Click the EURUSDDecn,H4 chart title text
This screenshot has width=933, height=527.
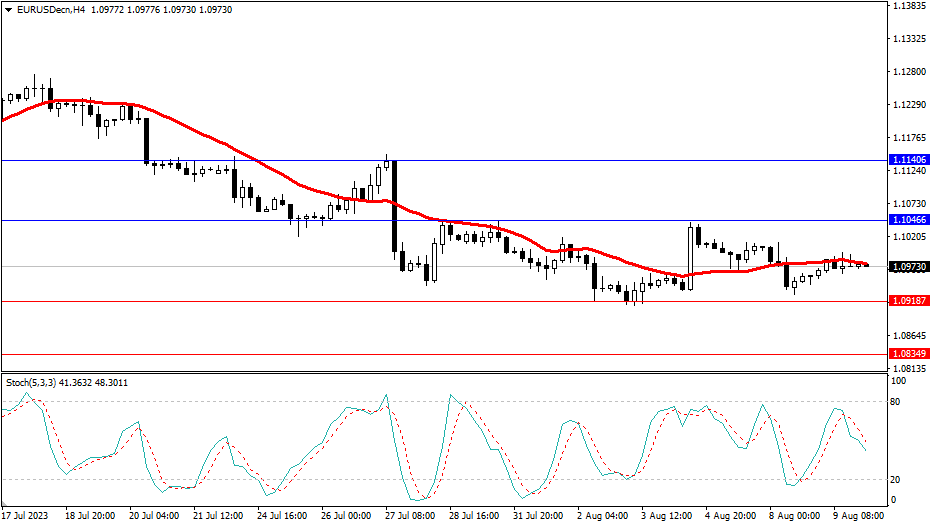48,9
